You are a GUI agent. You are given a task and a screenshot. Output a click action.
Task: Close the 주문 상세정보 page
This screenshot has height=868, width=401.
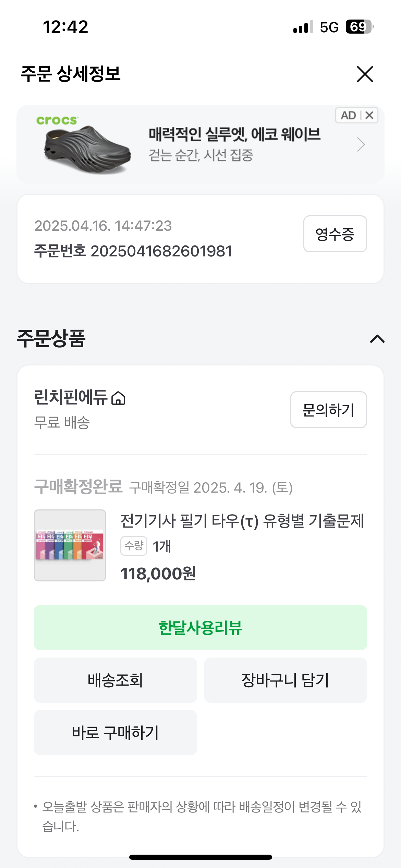coord(365,74)
